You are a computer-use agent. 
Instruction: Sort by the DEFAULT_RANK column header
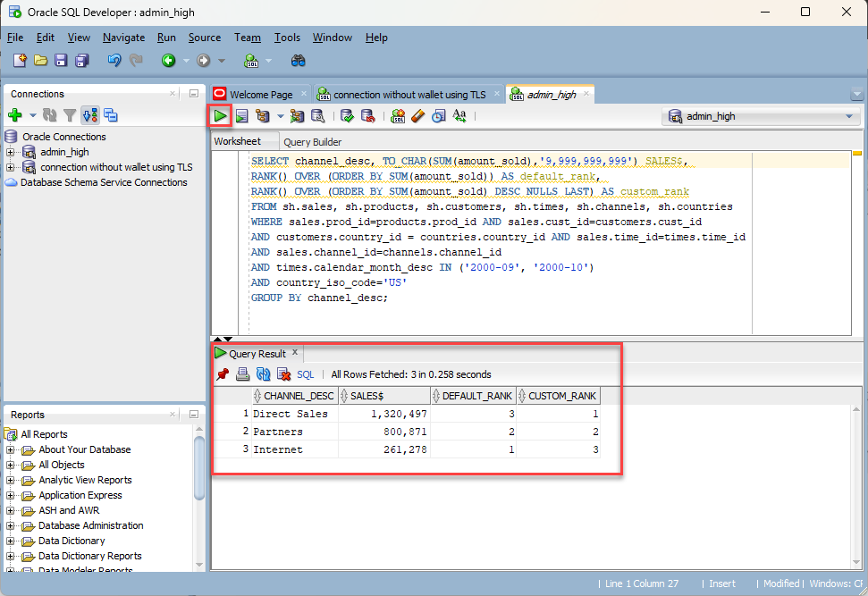475,396
